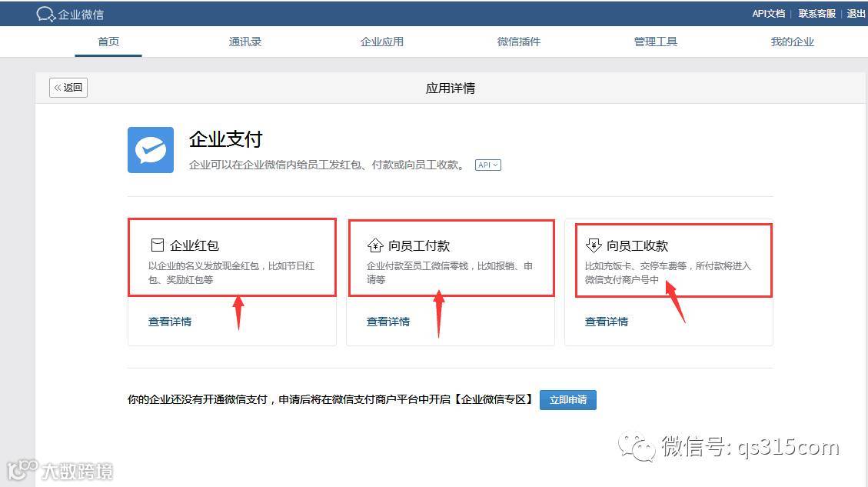Click the 企业支付 subtitle description
The width and height of the screenshot is (868, 487).
[x=328, y=165]
